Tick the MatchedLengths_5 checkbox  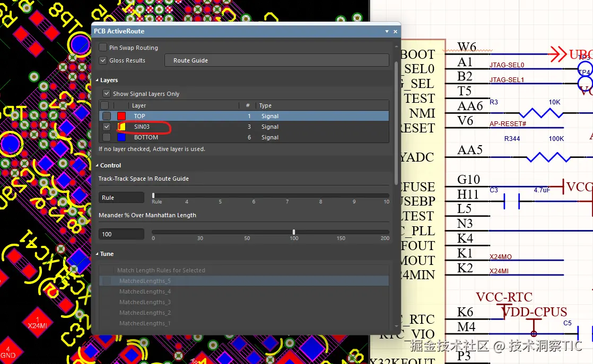click(x=107, y=281)
